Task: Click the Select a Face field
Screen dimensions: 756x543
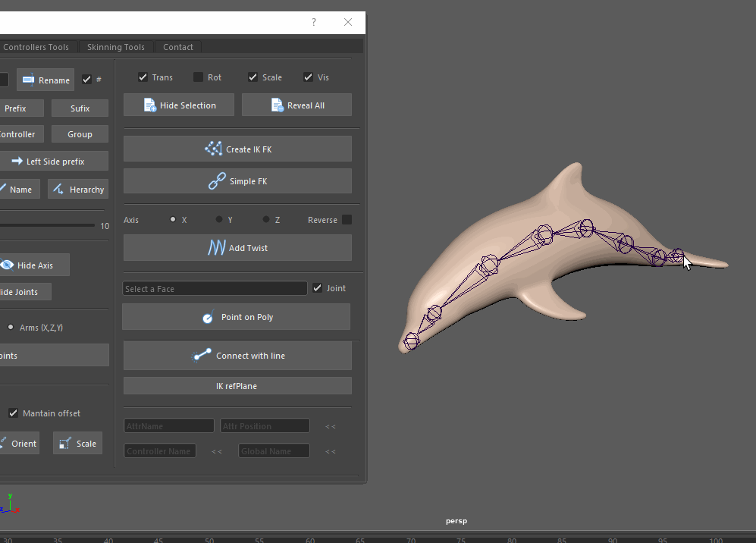Action: [x=215, y=289]
